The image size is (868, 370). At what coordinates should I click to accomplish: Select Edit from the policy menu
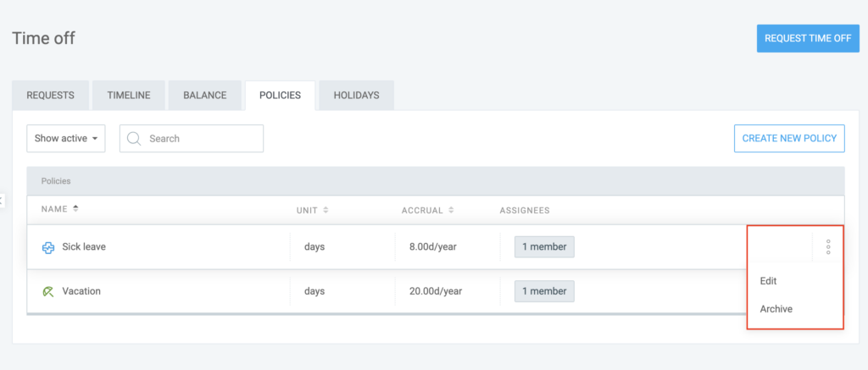768,281
